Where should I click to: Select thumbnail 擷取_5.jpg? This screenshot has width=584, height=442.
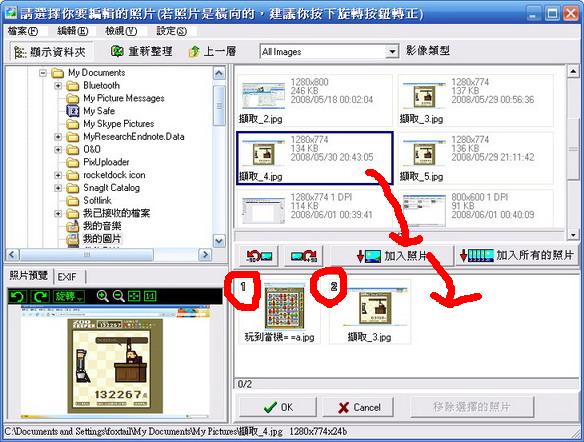pyautogui.click(x=476, y=158)
